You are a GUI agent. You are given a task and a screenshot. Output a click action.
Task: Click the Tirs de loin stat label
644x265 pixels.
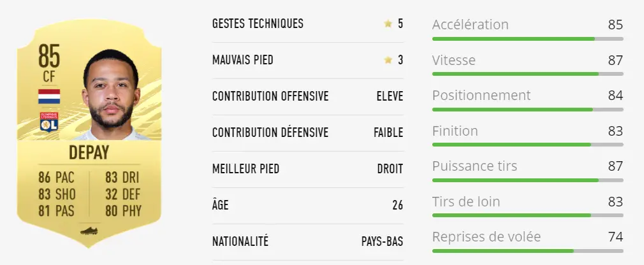tap(466, 202)
